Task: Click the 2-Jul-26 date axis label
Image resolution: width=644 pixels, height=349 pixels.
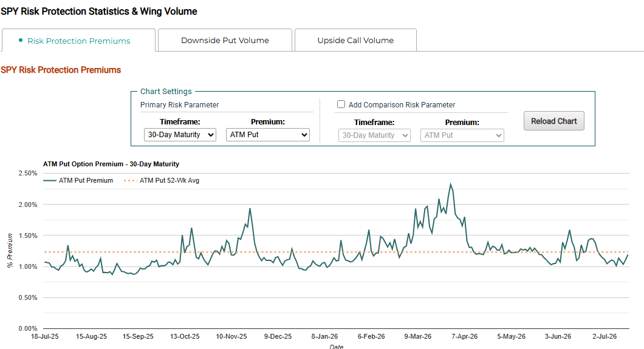Action: [605, 336]
